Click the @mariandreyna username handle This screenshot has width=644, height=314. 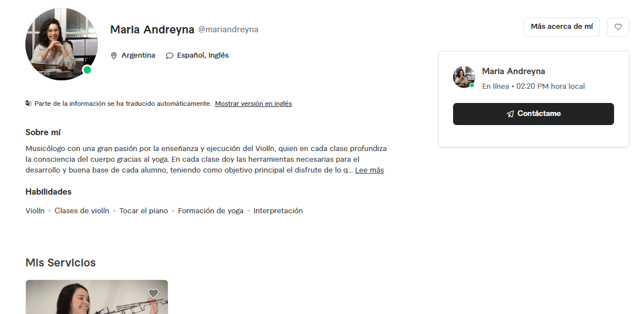[x=228, y=29]
